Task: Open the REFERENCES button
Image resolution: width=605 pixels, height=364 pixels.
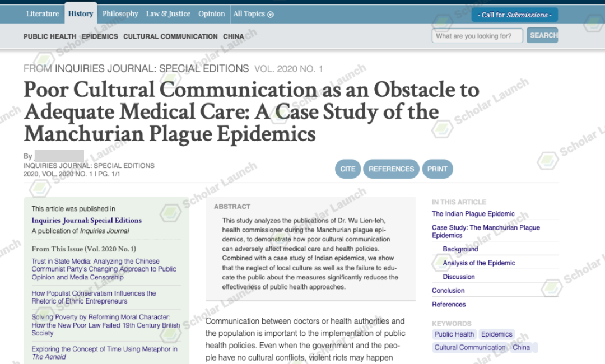Action: tap(391, 169)
